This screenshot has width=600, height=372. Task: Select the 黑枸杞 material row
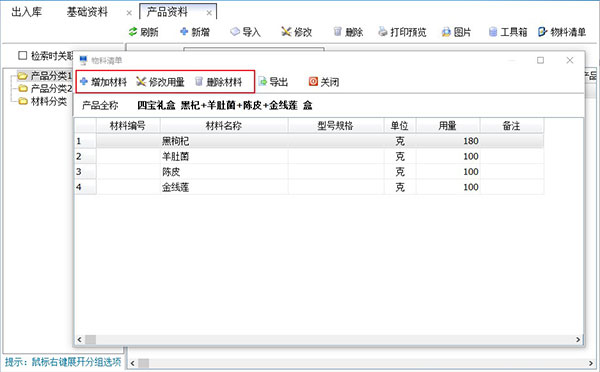[x=309, y=141]
